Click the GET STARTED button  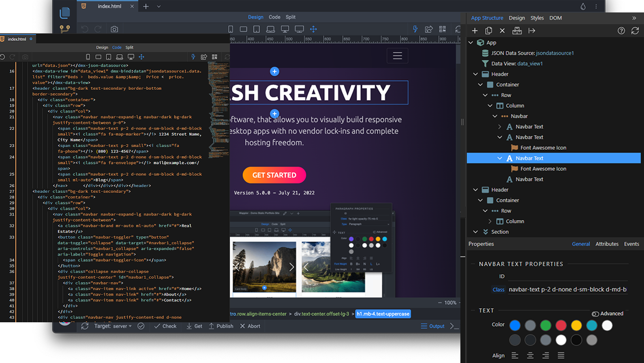pos(274,175)
